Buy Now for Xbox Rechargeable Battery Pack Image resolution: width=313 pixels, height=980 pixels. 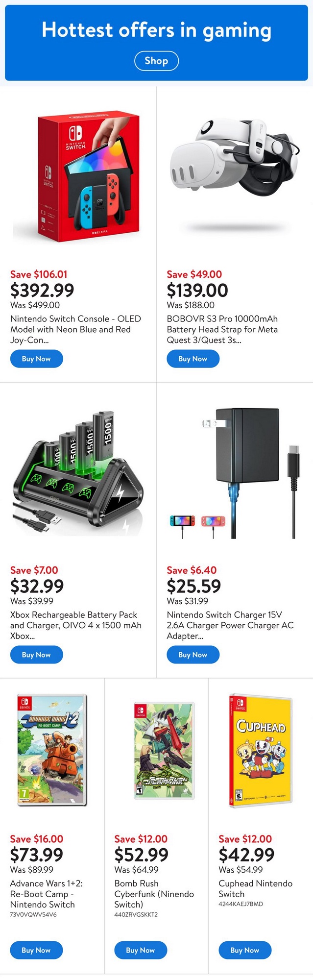(x=36, y=655)
